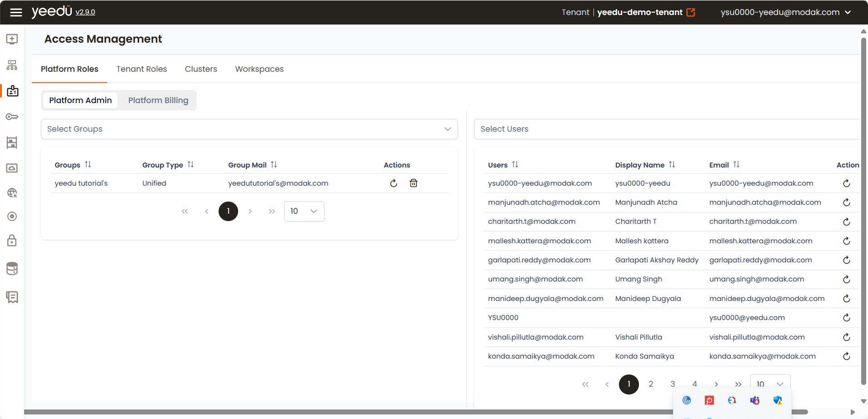Image resolution: width=868 pixels, height=419 pixels.
Task: Sort the Group Mail column
Action: [274, 164]
